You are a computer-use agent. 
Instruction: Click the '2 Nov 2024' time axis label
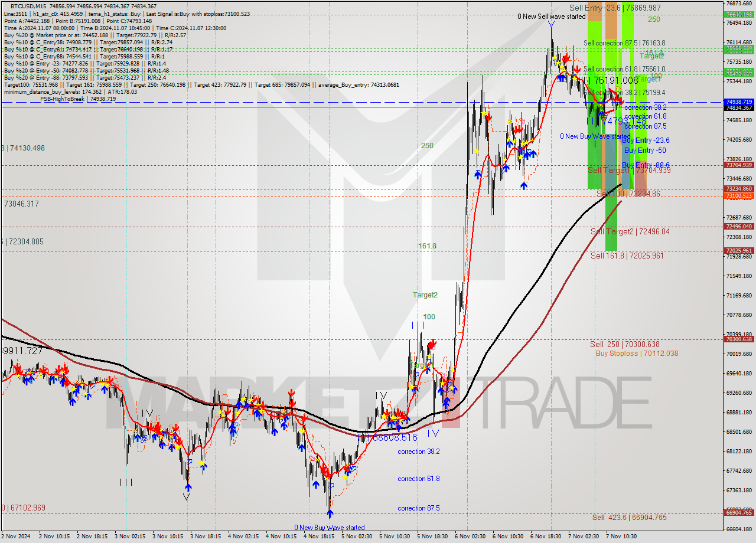(16, 537)
